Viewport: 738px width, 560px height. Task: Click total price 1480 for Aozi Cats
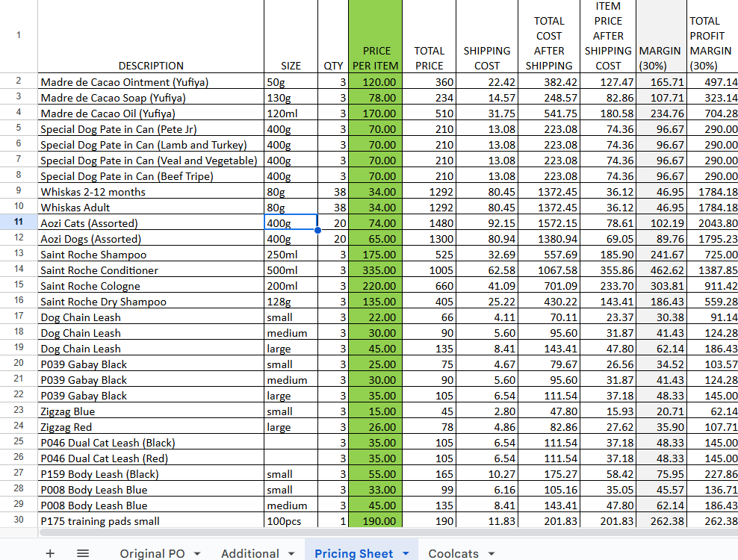point(430,223)
